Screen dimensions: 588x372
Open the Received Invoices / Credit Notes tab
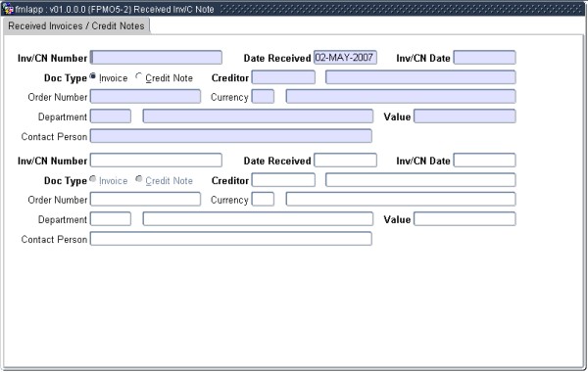(76, 26)
